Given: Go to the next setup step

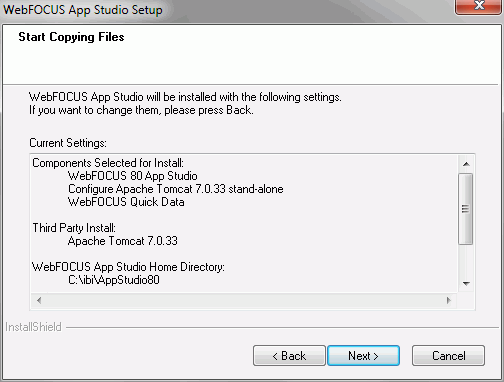Looking at the screenshot, I should click(363, 356).
